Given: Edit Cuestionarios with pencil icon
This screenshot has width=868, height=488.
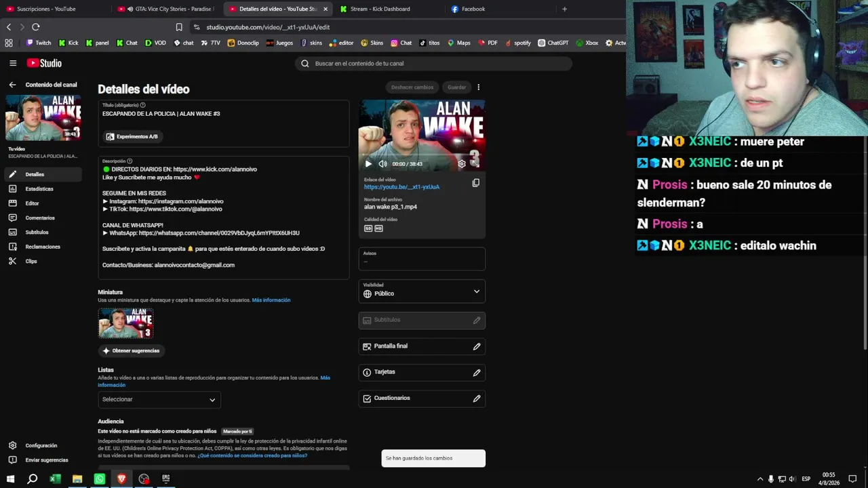Looking at the screenshot, I should 477,399.
